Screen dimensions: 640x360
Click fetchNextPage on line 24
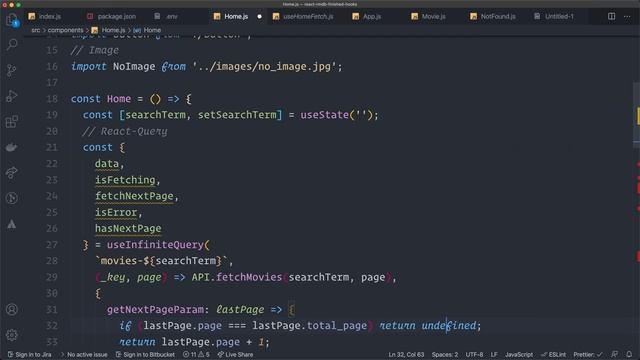click(134, 196)
